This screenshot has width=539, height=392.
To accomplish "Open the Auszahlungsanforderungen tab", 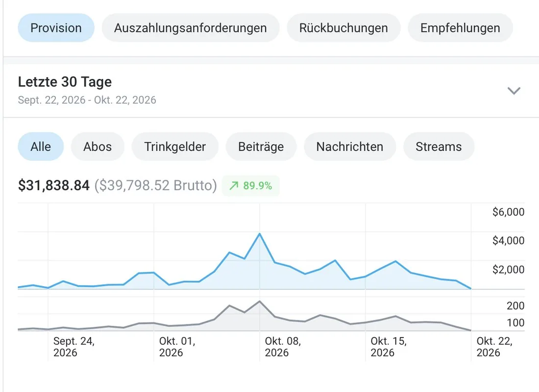I will click(191, 28).
